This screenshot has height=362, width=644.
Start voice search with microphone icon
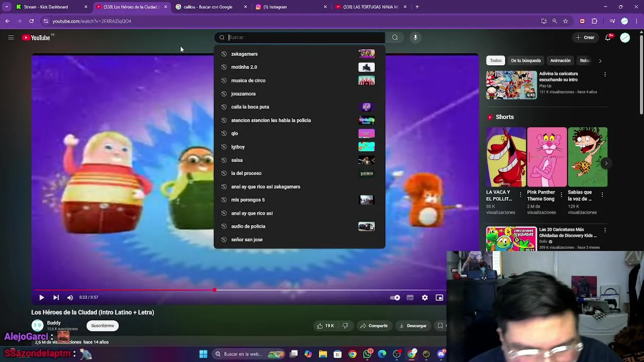pos(415,37)
